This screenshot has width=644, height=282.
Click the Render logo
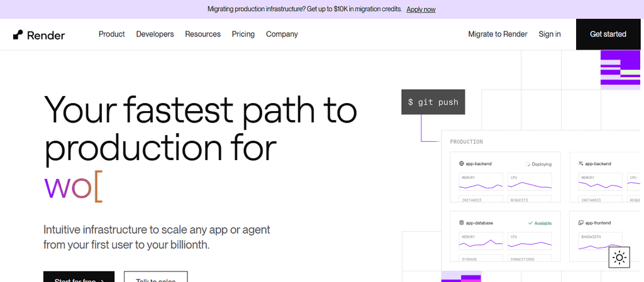(x=38, y=35)
